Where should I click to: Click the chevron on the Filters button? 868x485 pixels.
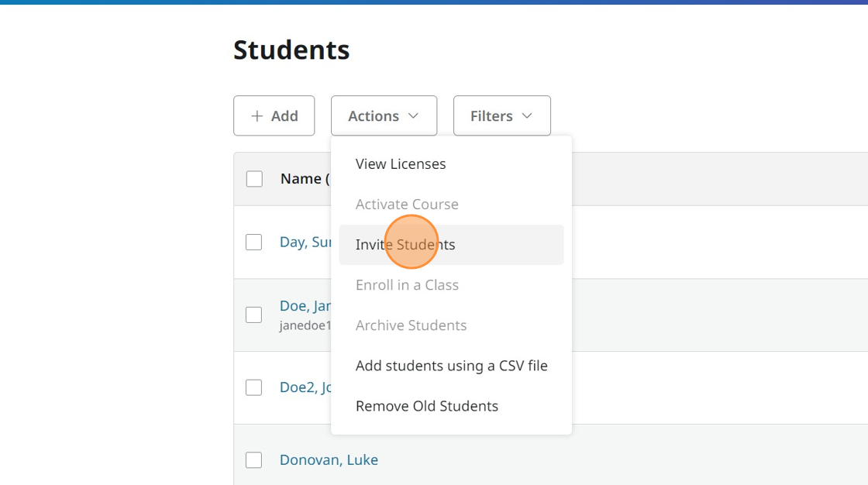[x=527, y=115]
